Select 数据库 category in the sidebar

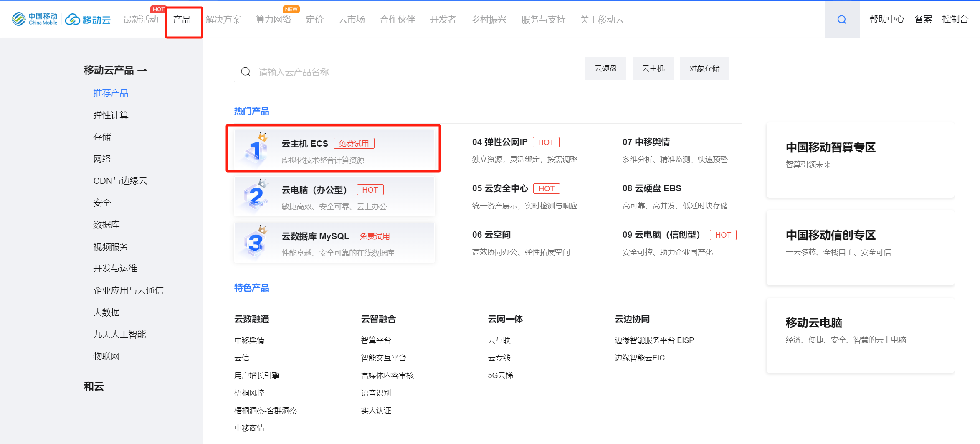106,225
